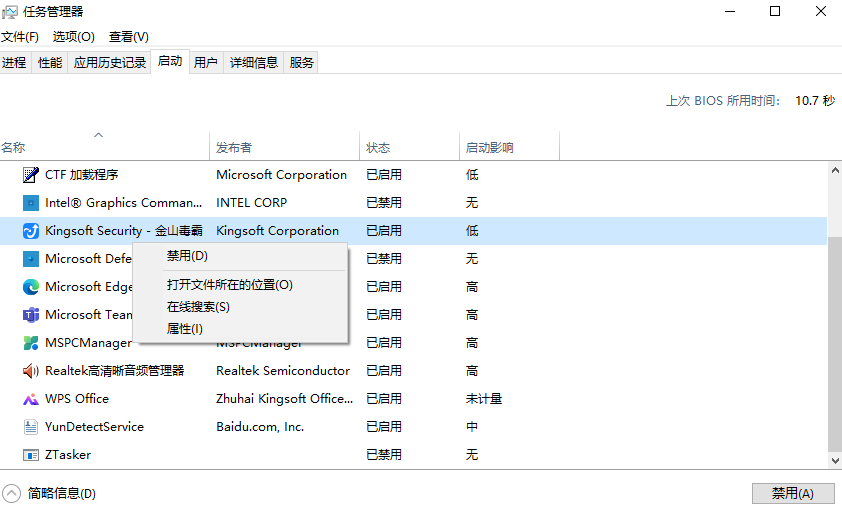Image resolution: width=842 pixels, height=512 pixels.
Task: Click the YunDetectService document icon
Action: tap(31, 427)
